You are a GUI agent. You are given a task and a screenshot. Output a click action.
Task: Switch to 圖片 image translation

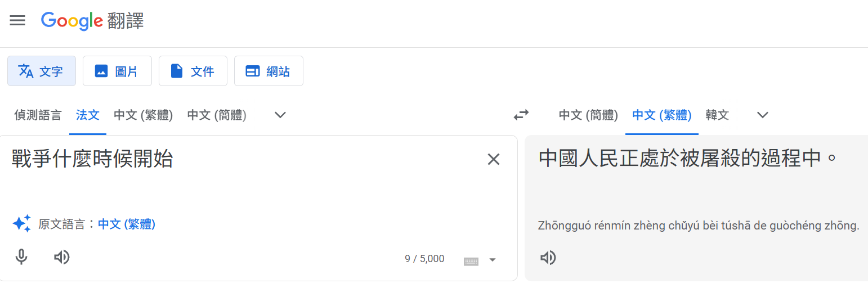[117, 71]
